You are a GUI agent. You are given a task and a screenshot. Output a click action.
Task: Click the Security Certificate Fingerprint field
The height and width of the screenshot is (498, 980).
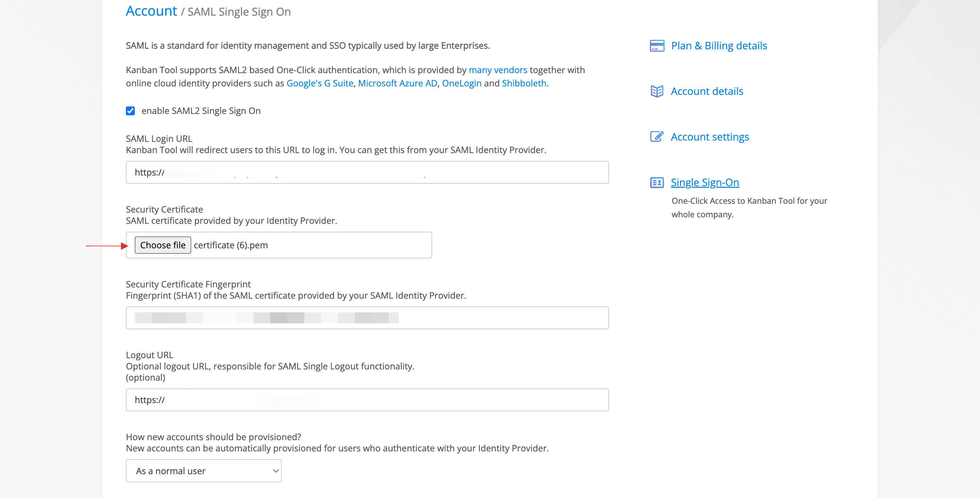368,317
